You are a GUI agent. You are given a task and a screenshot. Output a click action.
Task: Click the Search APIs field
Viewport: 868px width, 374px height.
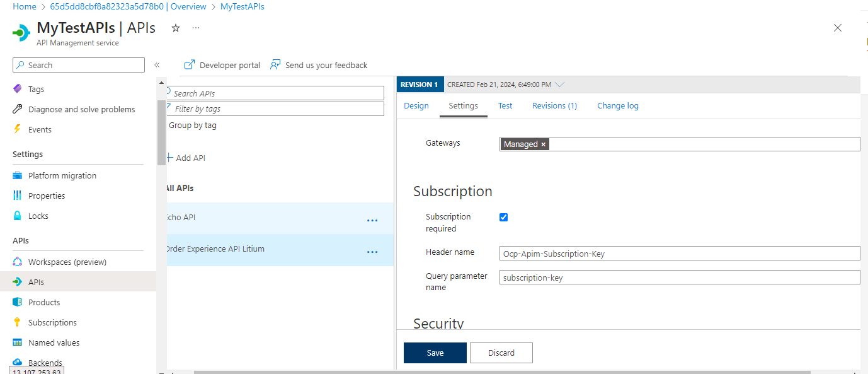pos(275,93)
